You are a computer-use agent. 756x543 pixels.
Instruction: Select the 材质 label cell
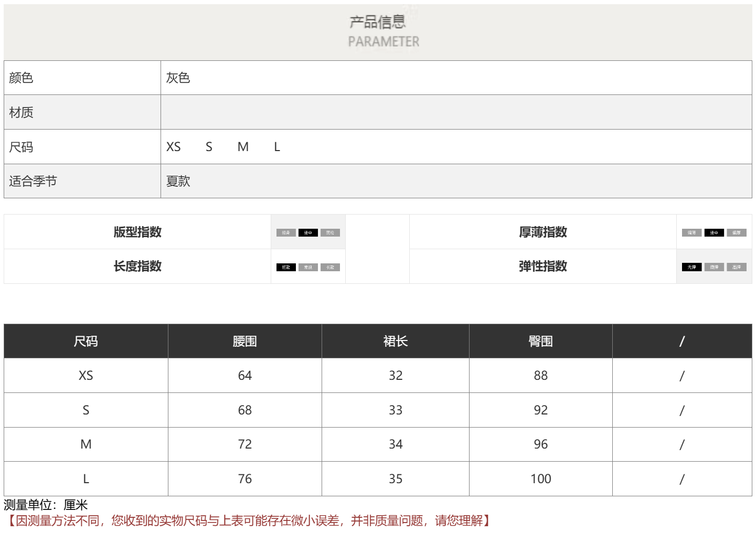82,112
